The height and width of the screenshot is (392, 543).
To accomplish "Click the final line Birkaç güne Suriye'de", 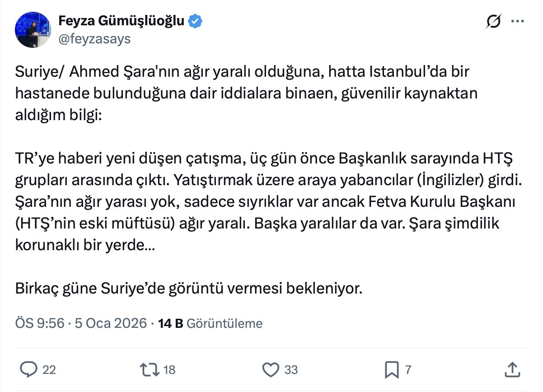I will tap(189, 288).
